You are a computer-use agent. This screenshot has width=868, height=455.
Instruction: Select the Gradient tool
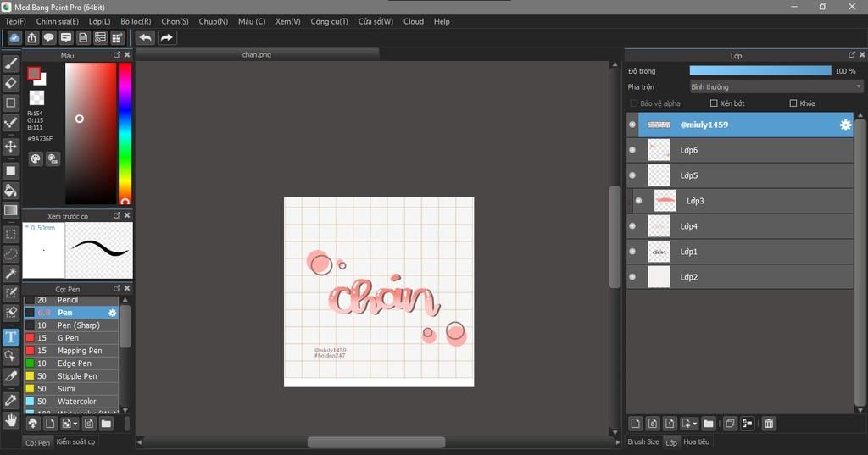(x=10, y=210)
